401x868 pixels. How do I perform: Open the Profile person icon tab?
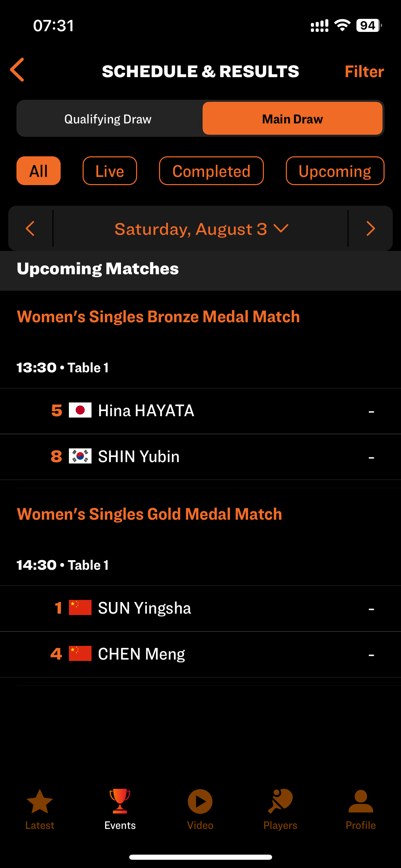pyautogui.click(x=361, y=809)
